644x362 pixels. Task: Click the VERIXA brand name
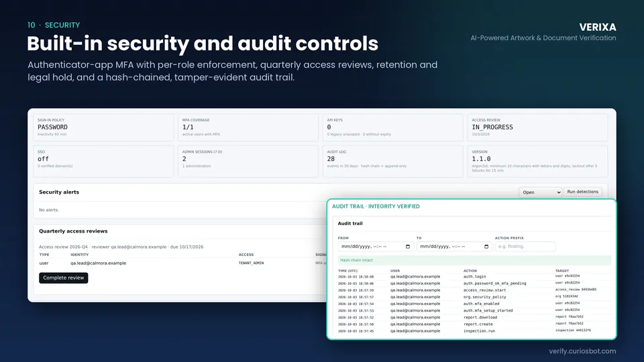point(598,27)
